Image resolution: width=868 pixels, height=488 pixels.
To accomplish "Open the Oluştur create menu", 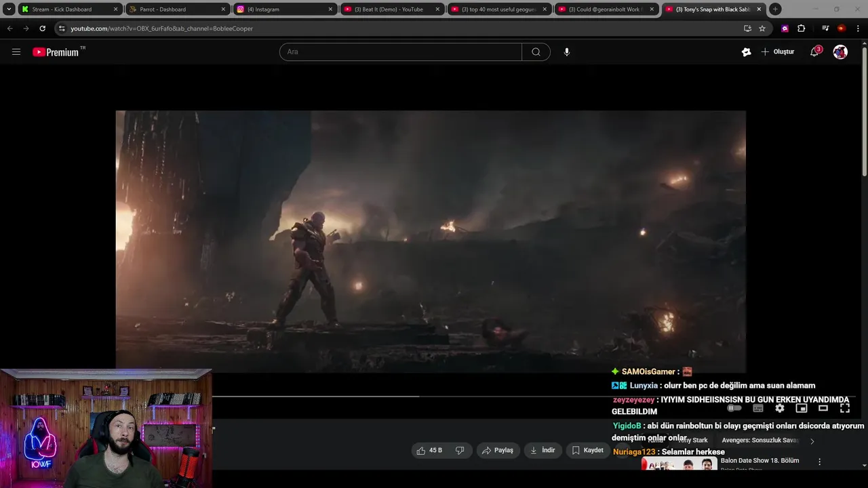I will click(x=778, y=52).
